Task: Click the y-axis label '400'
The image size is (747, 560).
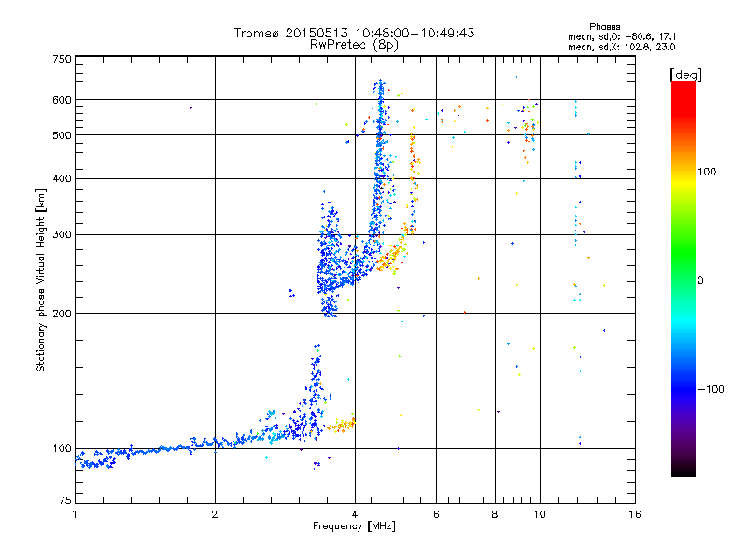Action: (x=62, y=179)
